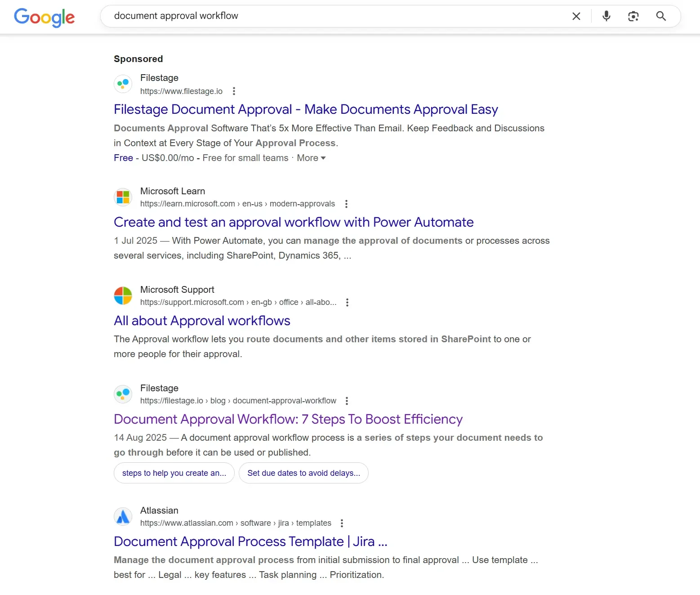
Task: Click the Microsoft Learn favicon
Action: click(123, 197)
